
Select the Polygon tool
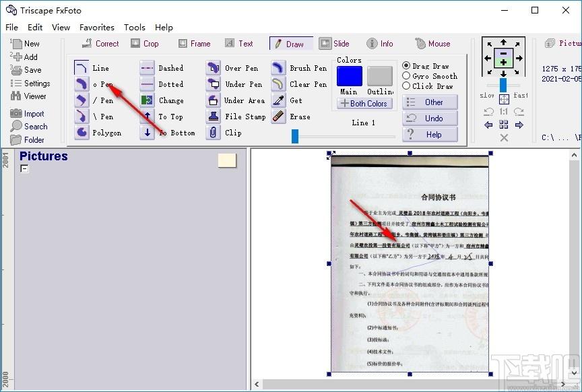pyautogui.click(x=82, y=133)
